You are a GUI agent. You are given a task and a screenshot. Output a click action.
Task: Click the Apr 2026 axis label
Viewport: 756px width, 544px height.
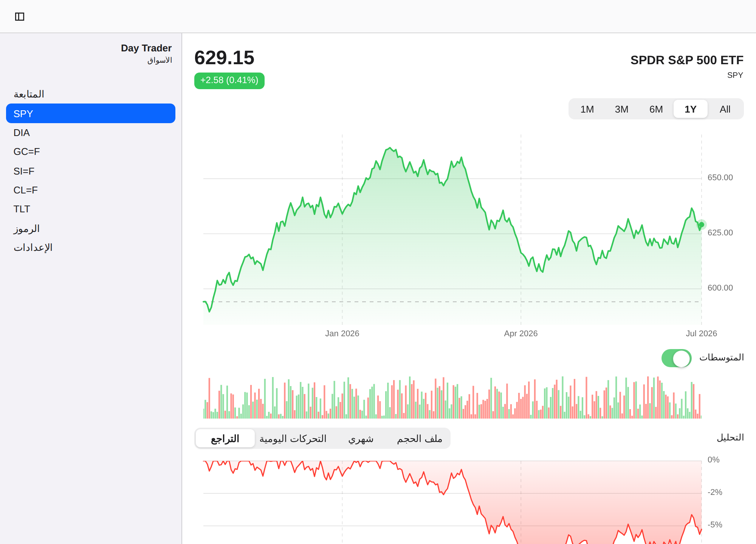(521, 334)
